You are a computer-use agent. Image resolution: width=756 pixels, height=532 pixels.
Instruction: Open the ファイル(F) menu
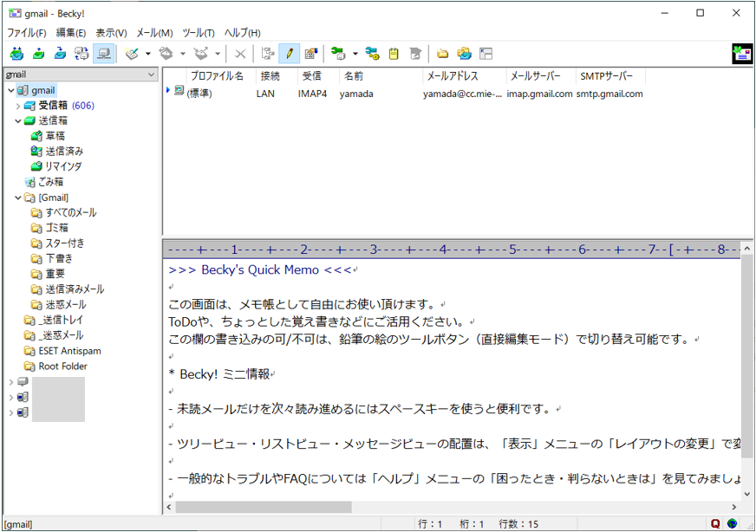[x=27, y=33]
